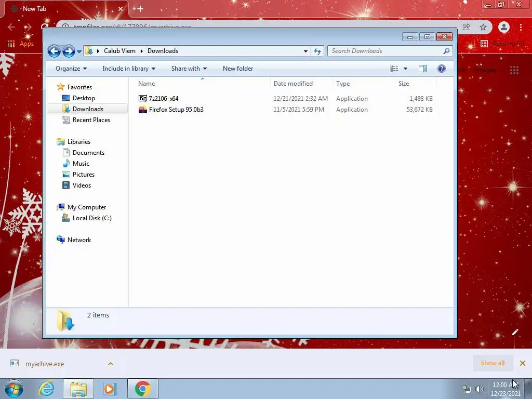Screen dimensions: 532x399
Task: Open Local Disk (C:)
Action: [x=92, y=218]
